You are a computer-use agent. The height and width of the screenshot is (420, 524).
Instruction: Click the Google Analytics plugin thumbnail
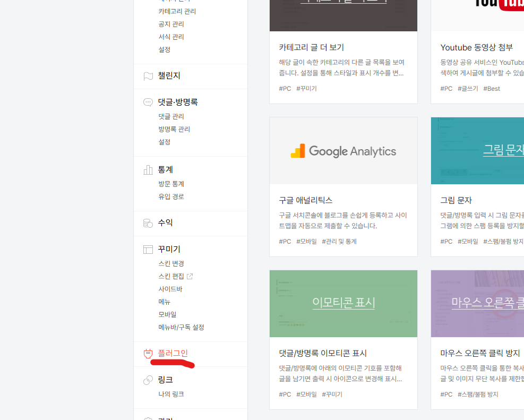coord(343,151)
